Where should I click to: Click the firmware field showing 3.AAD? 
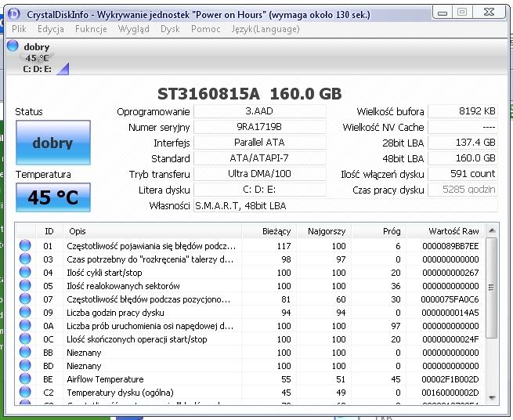click(x=260, y=111)
